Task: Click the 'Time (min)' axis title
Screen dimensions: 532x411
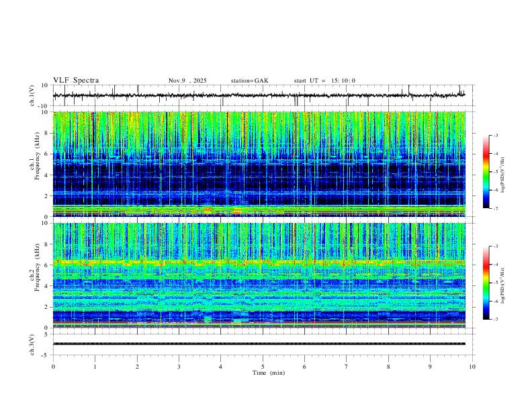Action: [x=269, y=373]
